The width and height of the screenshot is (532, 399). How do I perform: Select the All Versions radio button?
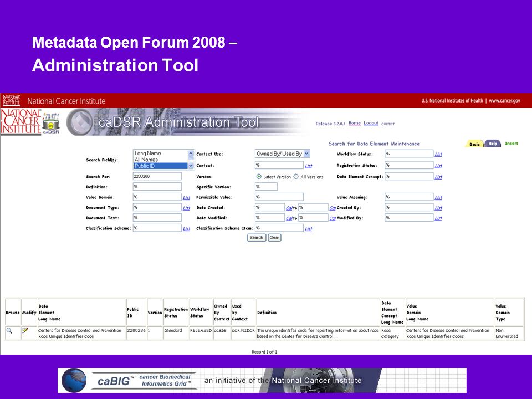click(x=296, y=176)
